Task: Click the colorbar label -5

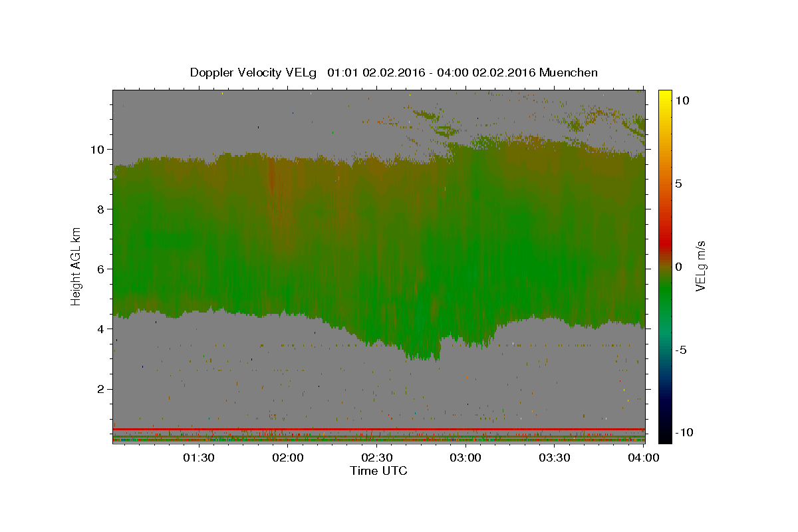Action: pos(680,350)
